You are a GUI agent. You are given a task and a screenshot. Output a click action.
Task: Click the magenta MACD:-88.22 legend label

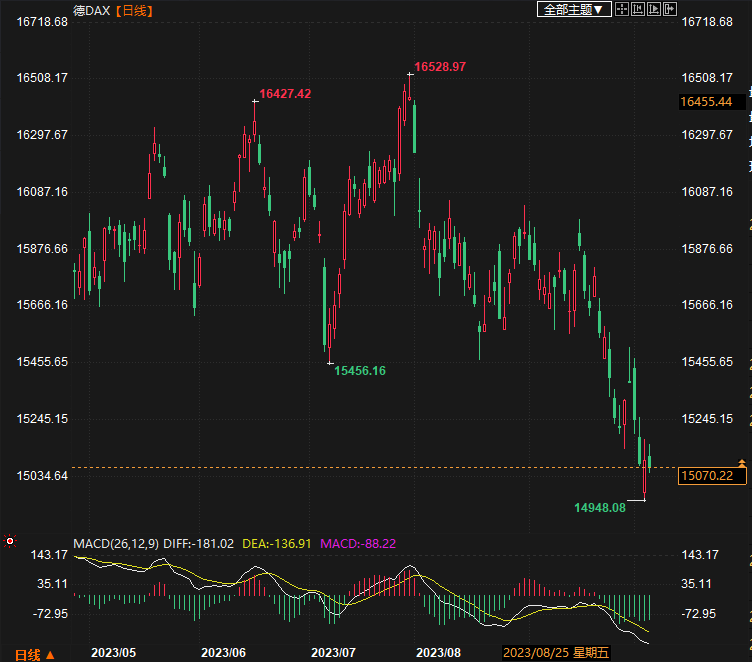(358, 543)
